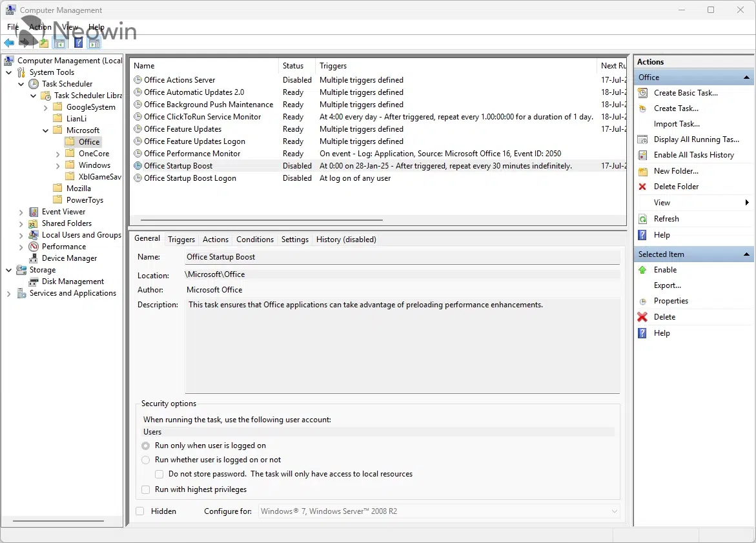Toggle Run with highest privileges checkbox
The height and width of the screenshot is (543, 756).
[x=146, y=489]
